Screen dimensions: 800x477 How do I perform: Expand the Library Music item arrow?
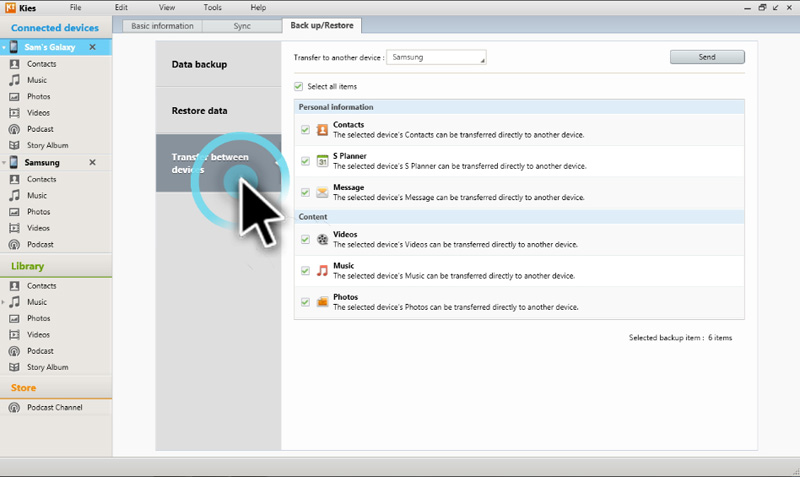click(x=4, y=302)
